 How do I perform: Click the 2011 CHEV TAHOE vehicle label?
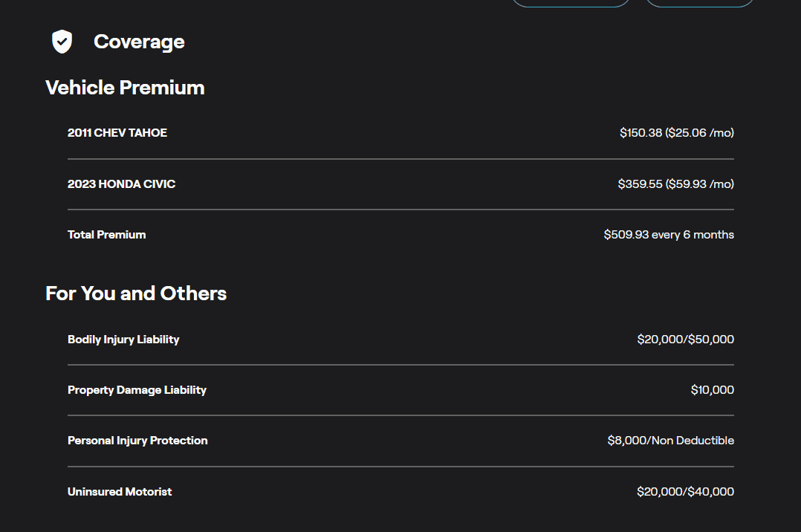[x=117, y=133]
